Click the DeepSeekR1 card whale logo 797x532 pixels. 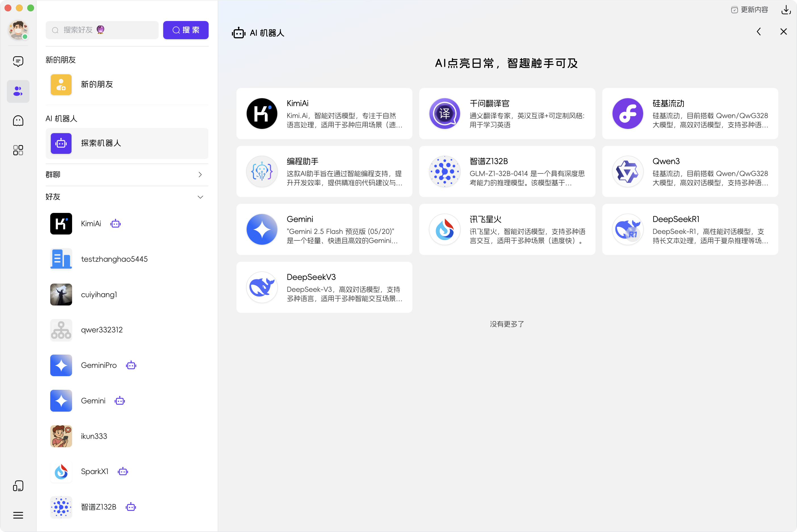point(628,229)
